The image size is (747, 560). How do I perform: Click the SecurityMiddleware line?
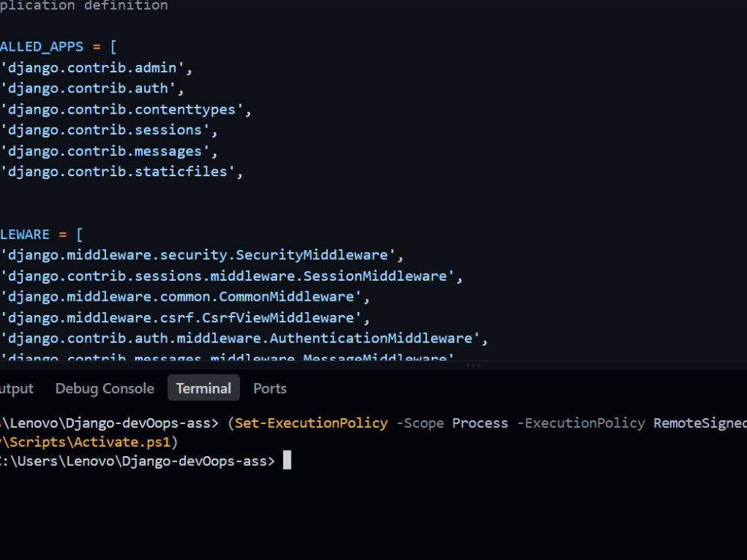(x=202, y=255)
